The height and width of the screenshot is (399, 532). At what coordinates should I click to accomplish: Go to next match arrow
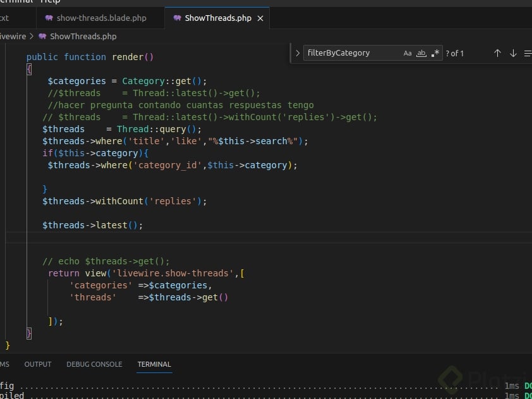(x=513, y=53)
